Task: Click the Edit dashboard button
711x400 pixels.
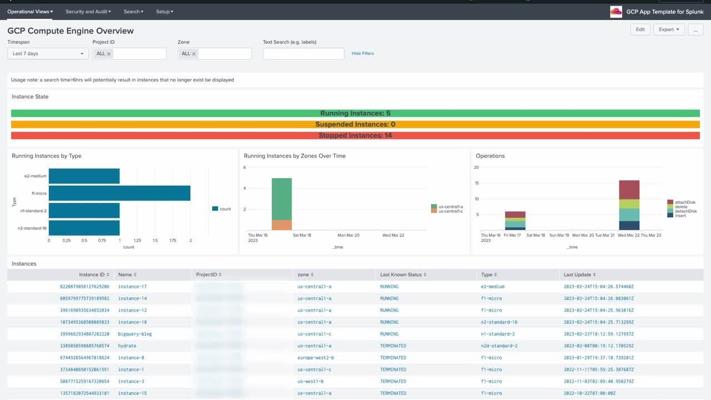Action: [640, 30]
